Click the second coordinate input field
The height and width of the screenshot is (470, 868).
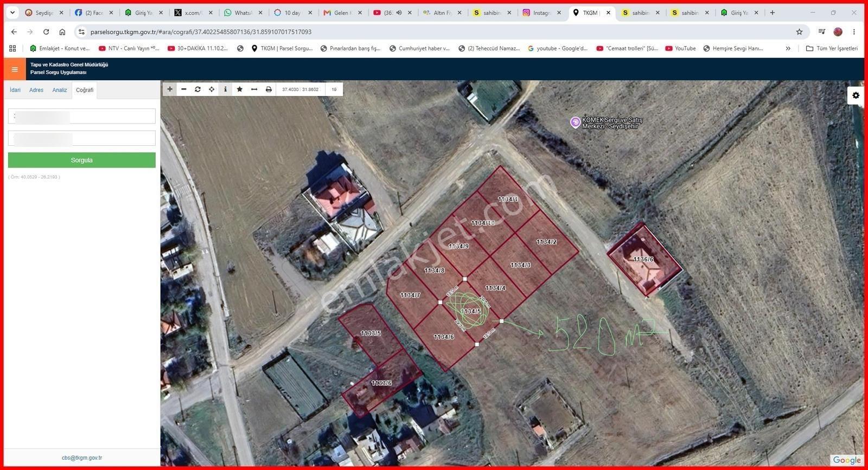click(82, 138)
